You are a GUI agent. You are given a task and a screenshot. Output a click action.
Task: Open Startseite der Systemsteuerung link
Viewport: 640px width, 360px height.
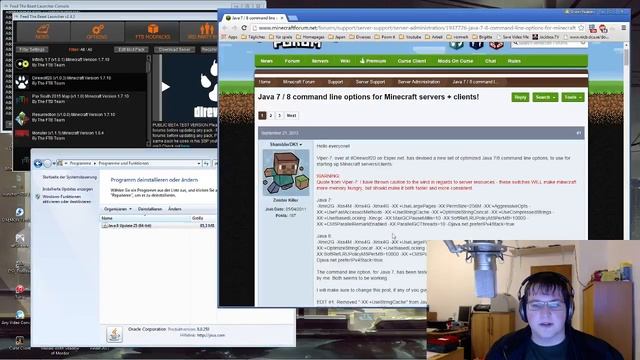pos(70,177)
